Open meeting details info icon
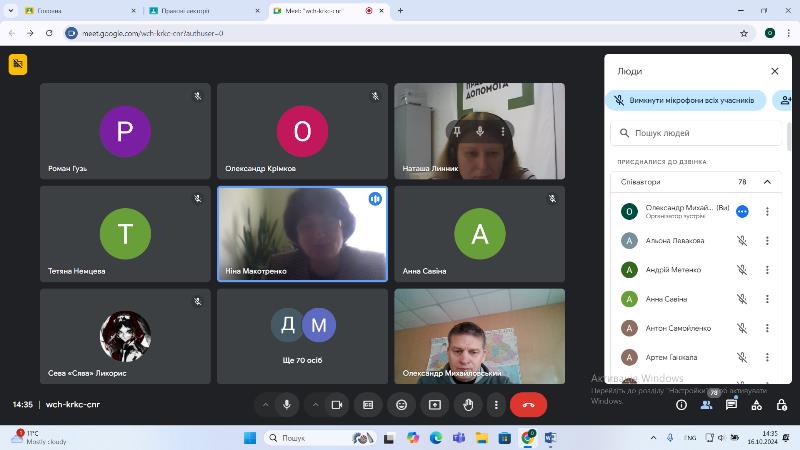Viewport: 800px width, 450px height. point(681,405)
